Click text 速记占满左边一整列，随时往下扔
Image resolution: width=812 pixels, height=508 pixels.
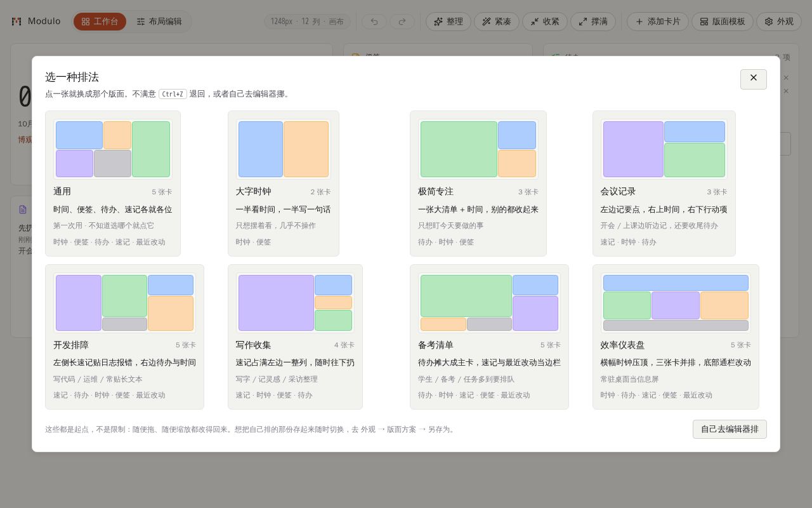[295, 363]
